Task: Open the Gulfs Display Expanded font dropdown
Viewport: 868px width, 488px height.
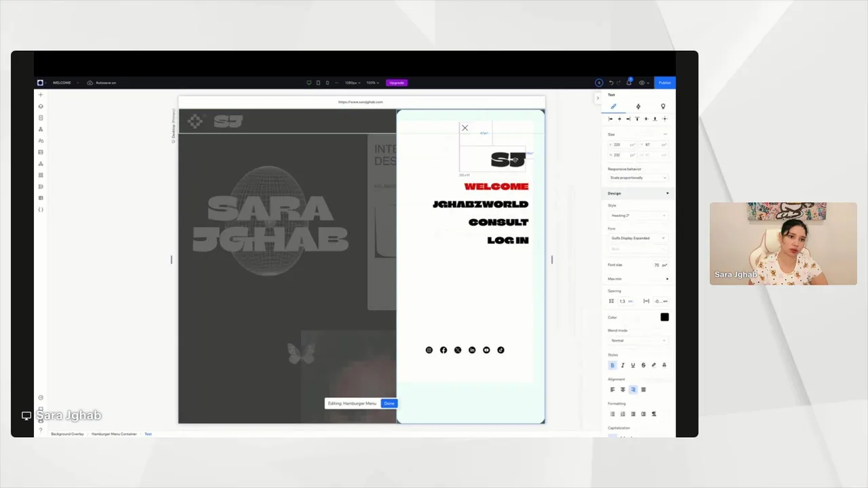Action: pos(637,238)
